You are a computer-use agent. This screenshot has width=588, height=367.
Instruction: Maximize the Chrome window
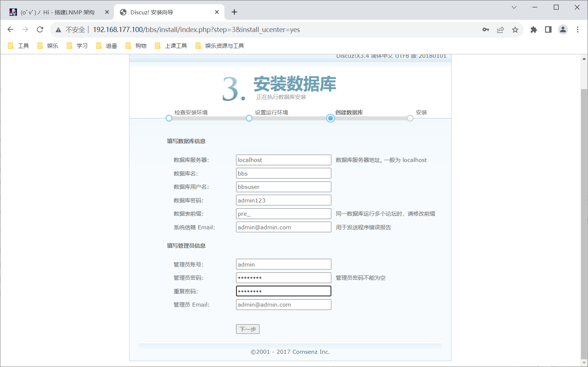[x=556, y=7]
